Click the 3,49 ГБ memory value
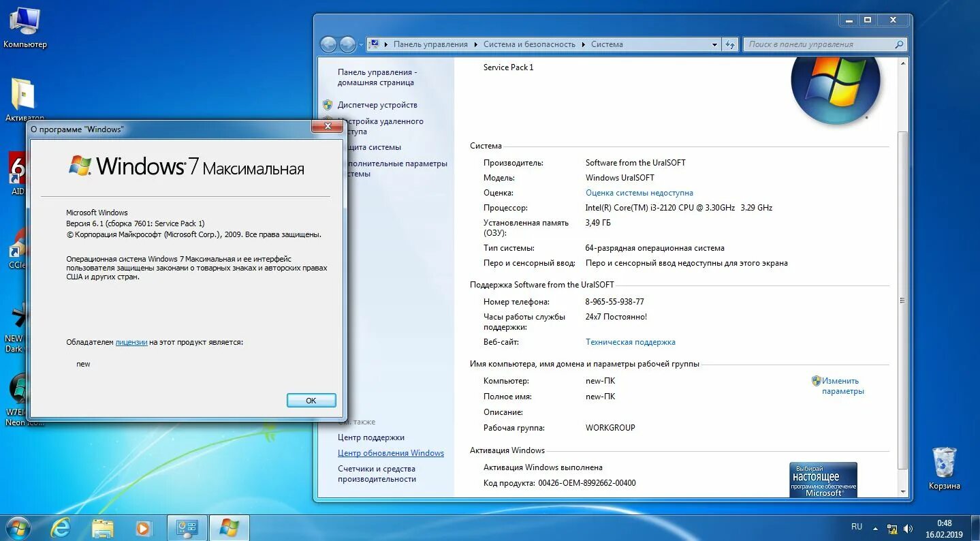 pyautogui.click(x=598, y=223)
